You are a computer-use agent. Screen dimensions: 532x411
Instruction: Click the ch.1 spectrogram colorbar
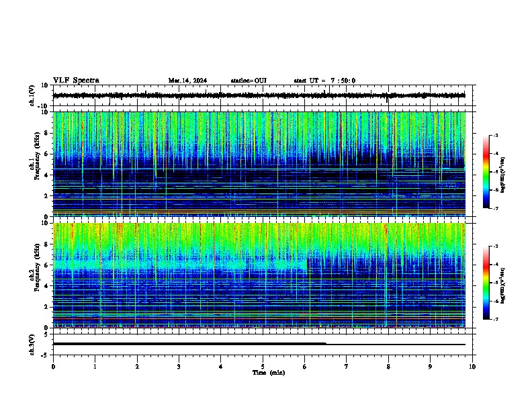[486, 172]
